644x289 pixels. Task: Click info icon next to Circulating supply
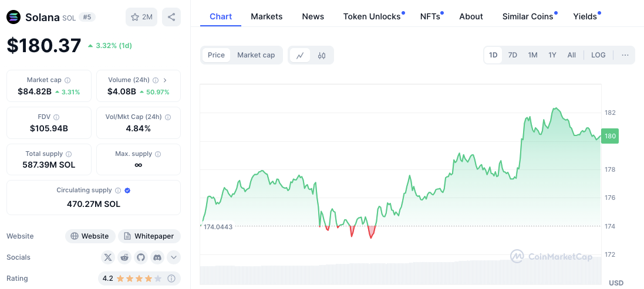(x=118, y=191)
